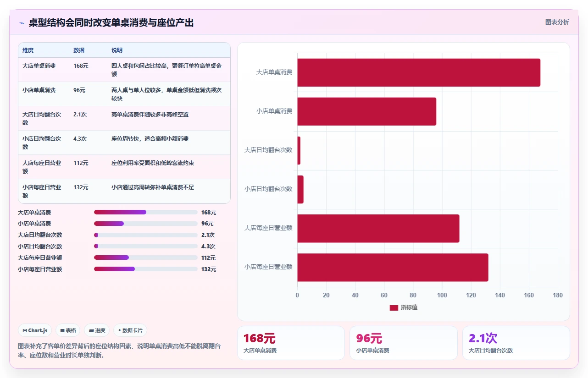Image resolution: width=588 pixels, height=378 pixels.
Task: Select the 大店单桌消费 table row label
Action: coord(39,66)
